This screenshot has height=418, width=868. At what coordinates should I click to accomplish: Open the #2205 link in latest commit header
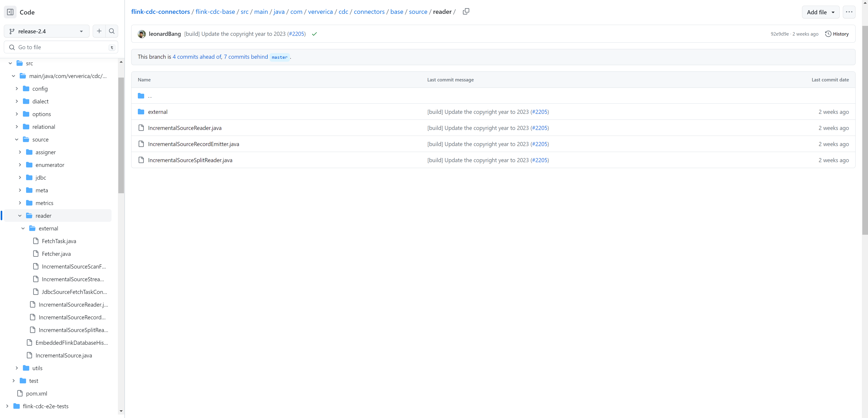point(296,34)
